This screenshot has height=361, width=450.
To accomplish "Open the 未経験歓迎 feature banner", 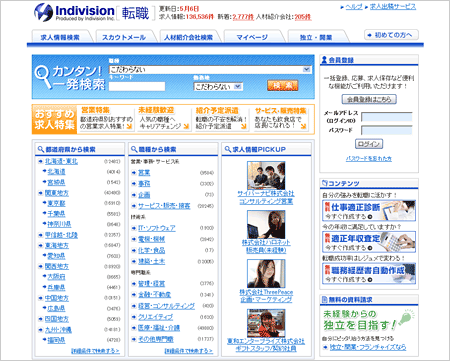I will click(x=164, y=118).
